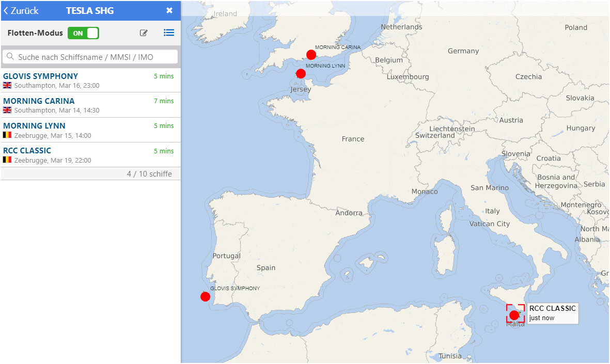Open the fleet edit pencil icon
The image size is (610, 364).
(144, 33)
